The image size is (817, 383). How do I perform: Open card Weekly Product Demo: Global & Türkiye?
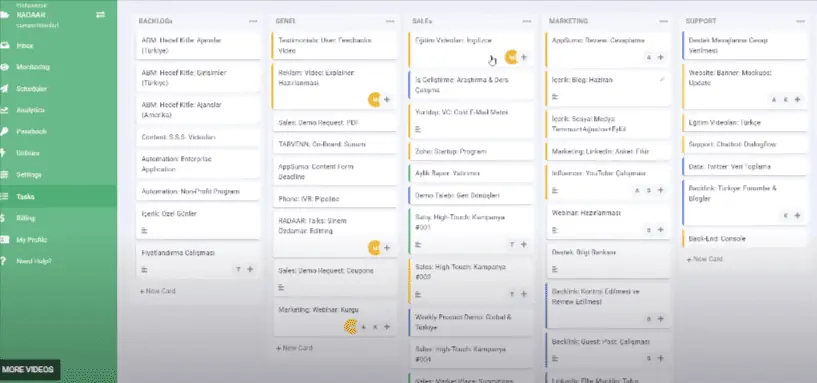(471, 322)
